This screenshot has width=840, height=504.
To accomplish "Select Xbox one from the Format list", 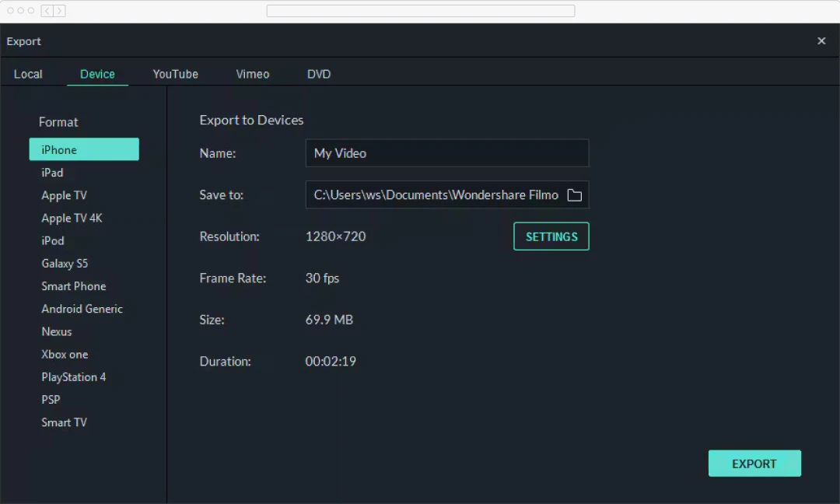I will click(65, 354).
